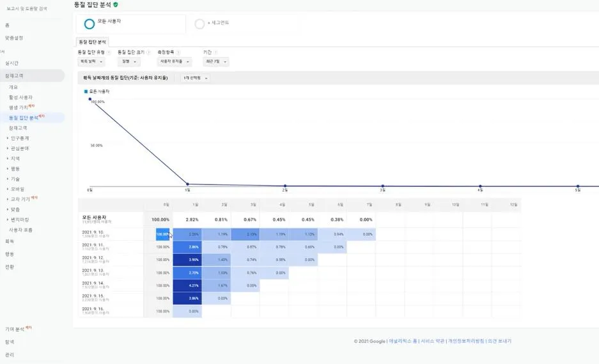Open 활성 사용자 report
599x364 pixels.
coord(21,97)
